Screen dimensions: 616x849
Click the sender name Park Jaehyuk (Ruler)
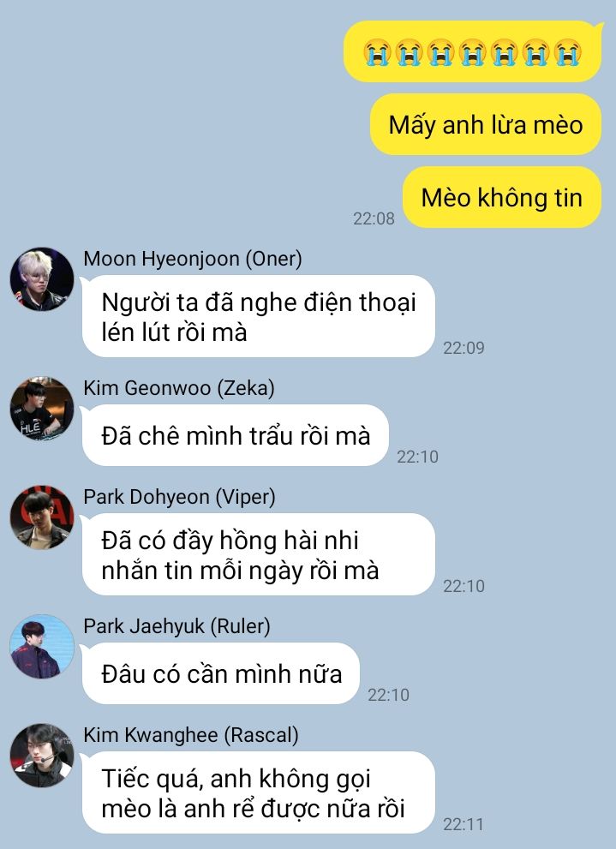[x=177, y=626]
